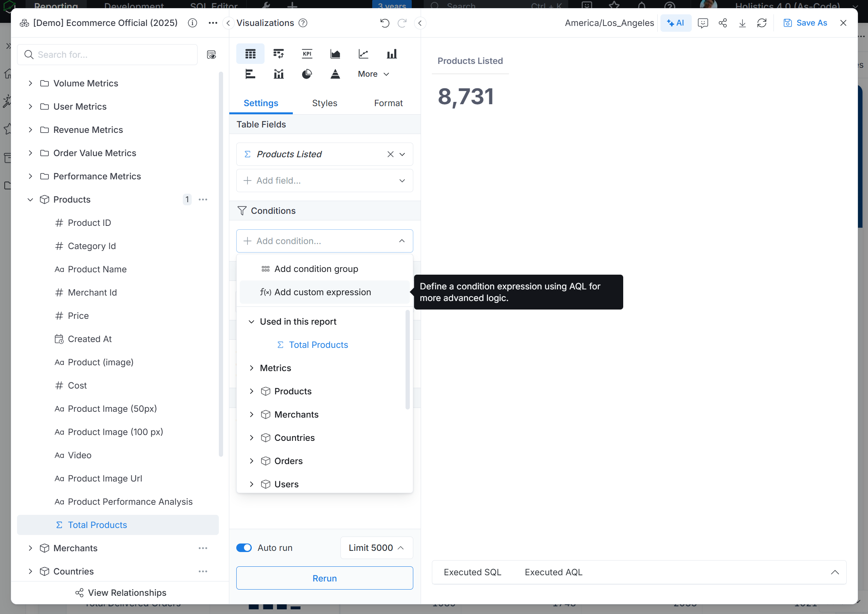The width and height of the screenshot is (868, 614).
Task: Switch to the Styles tab
Action: coord(325,103)
